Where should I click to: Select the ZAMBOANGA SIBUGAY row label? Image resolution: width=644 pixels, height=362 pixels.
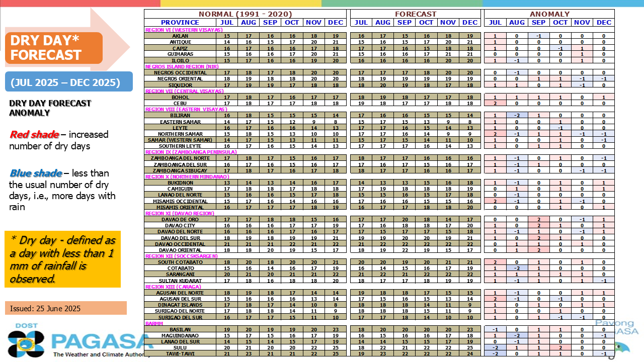180,170
